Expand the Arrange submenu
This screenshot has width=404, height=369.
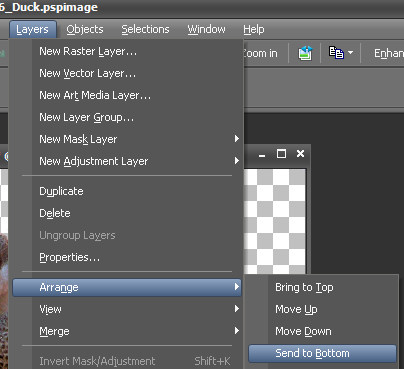[x=127, y=287]
